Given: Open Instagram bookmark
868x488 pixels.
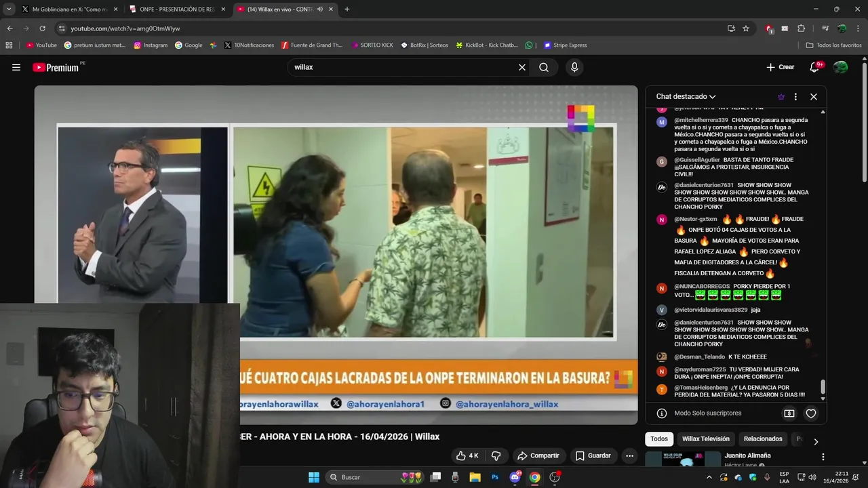Looking at the screenshot, I should [x=151, y=45].
